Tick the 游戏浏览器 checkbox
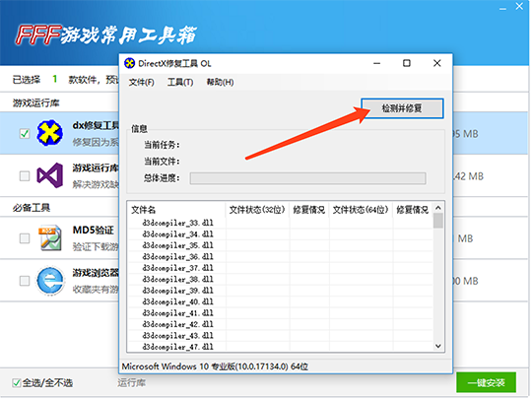 pos(25,281)
